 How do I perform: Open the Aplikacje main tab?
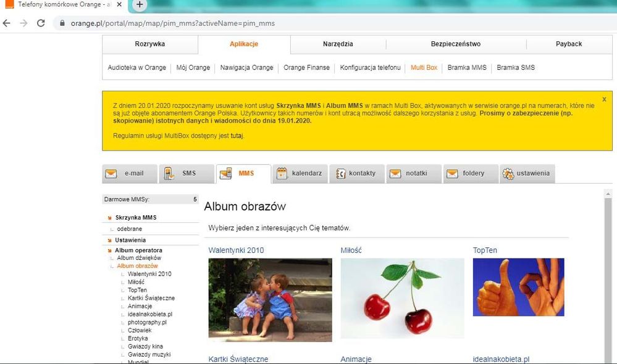click(244, 44)
